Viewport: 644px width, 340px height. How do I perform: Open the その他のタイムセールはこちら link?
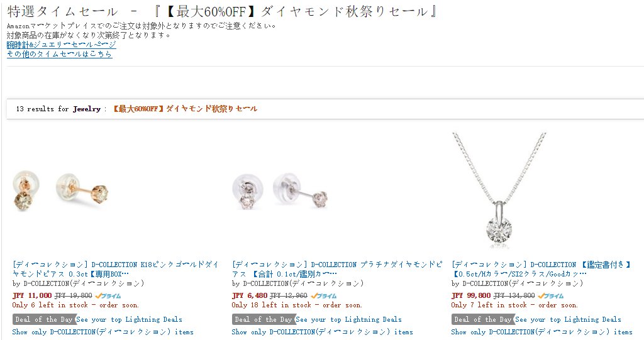(60, 54)
